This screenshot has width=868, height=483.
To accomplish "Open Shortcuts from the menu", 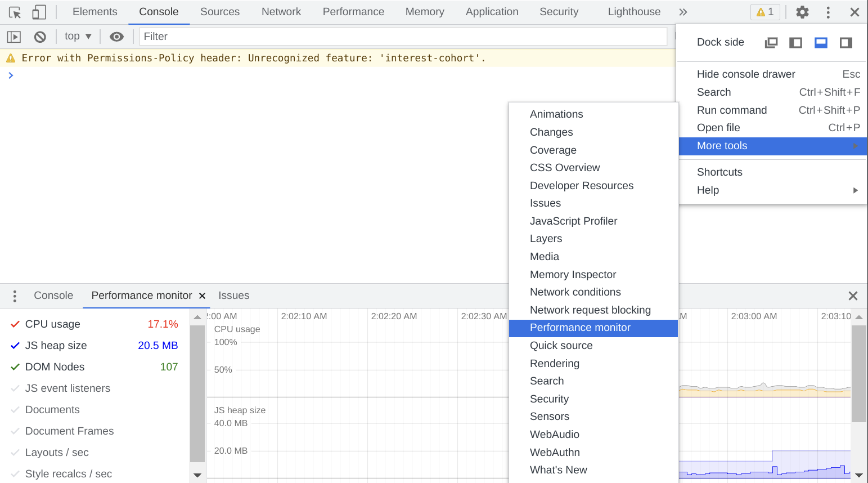I will tap(773, 172).
